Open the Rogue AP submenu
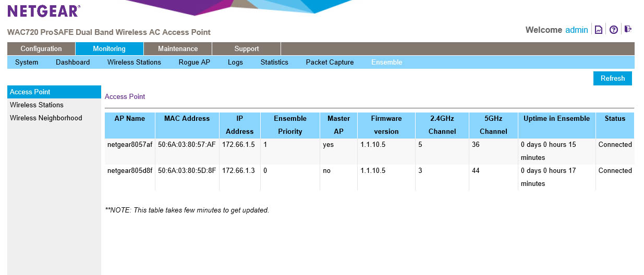Image resolution: width=644 pixels, height=275 pixels. [x=195, y=62]
